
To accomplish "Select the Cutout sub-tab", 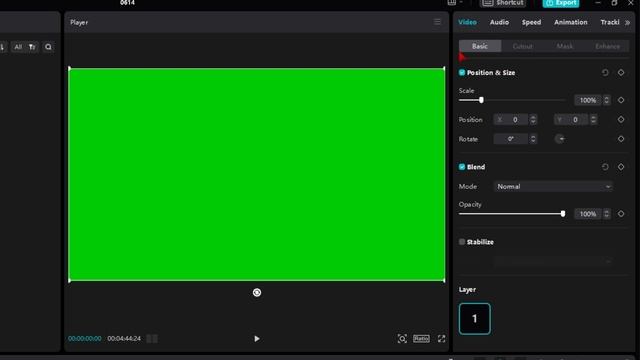I will [522, 46].
